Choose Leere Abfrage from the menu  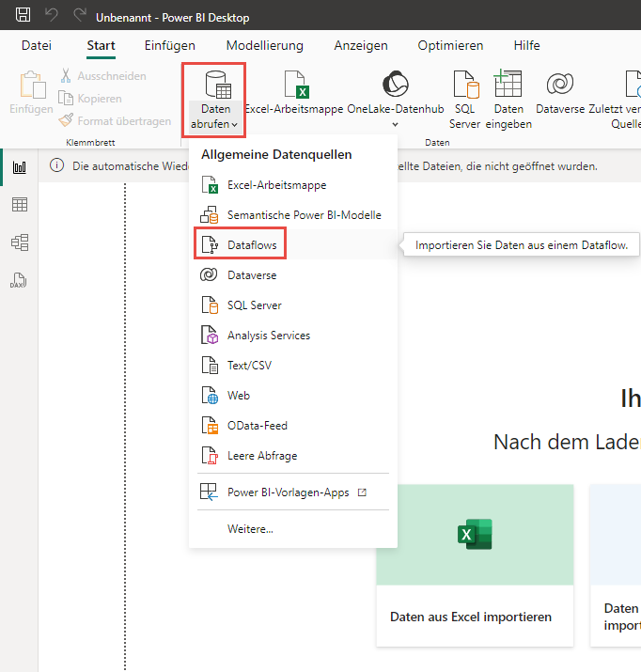coord(293,456)
